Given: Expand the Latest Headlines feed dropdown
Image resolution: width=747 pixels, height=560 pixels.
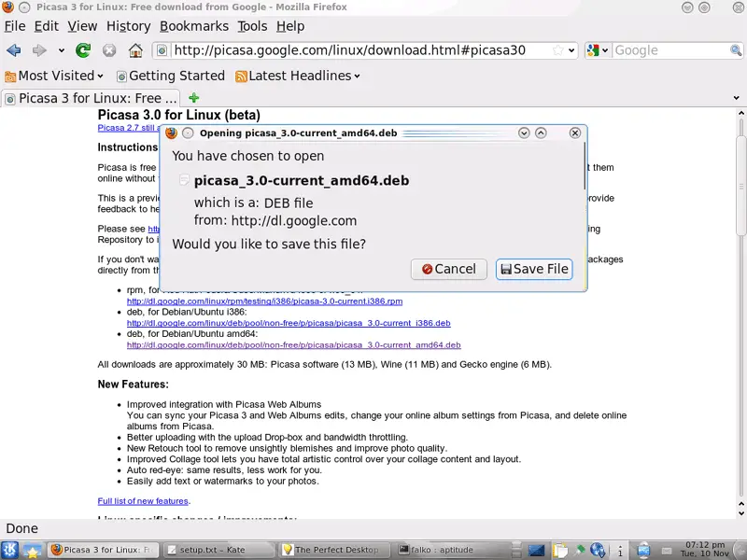Looking at the screenshot, I should point(298,76).
